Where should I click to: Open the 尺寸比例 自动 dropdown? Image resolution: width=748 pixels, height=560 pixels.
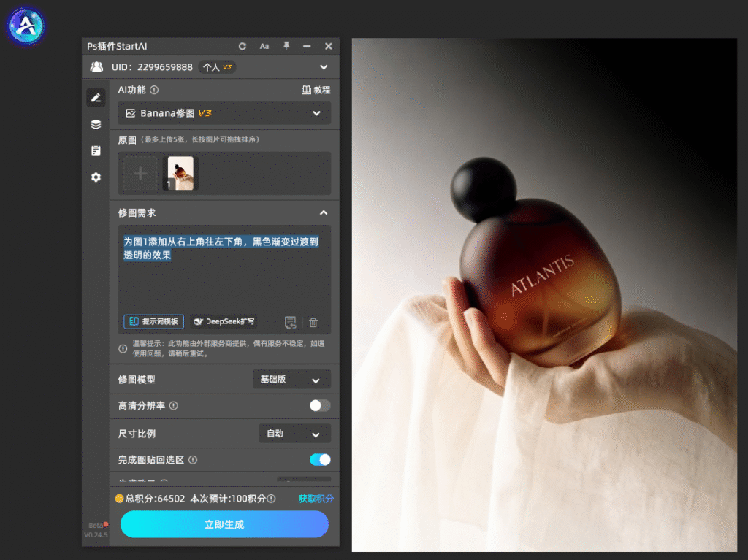coord(294,434)
